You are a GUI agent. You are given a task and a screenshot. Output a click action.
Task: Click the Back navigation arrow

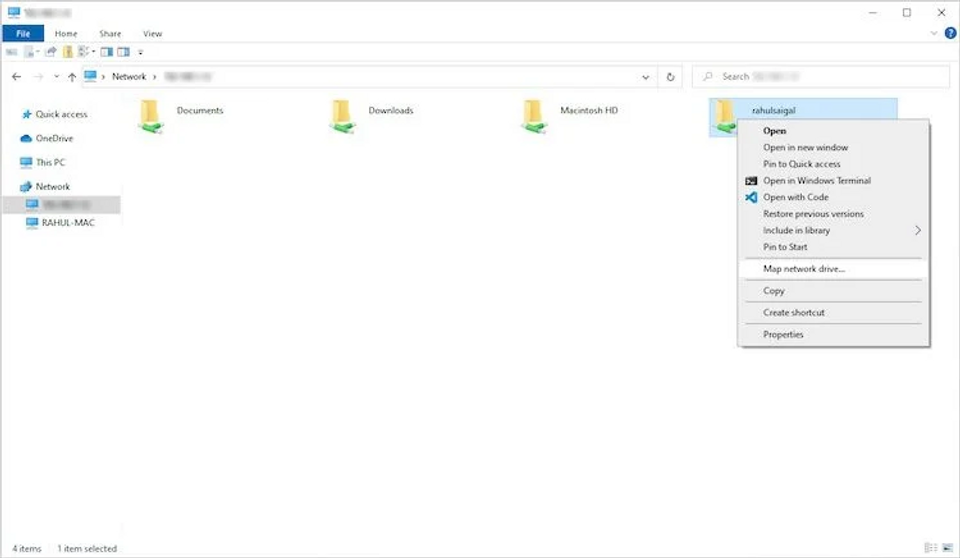[17, 77]
